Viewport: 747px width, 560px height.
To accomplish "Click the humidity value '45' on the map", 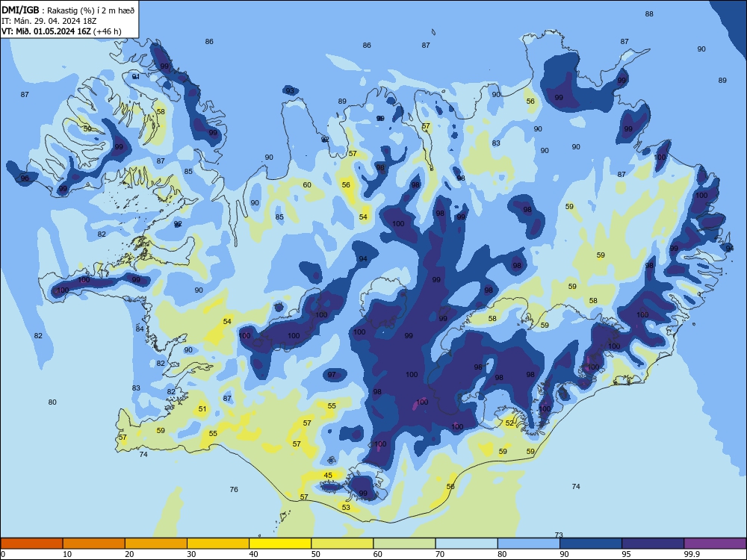I will point(328,475).
